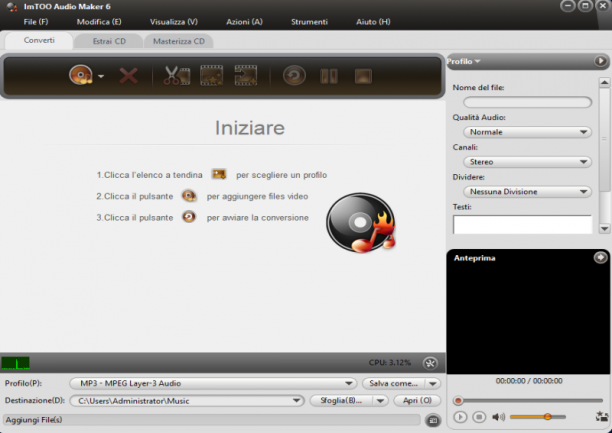Click the add audio file disc icon

(x=81, y=75)
